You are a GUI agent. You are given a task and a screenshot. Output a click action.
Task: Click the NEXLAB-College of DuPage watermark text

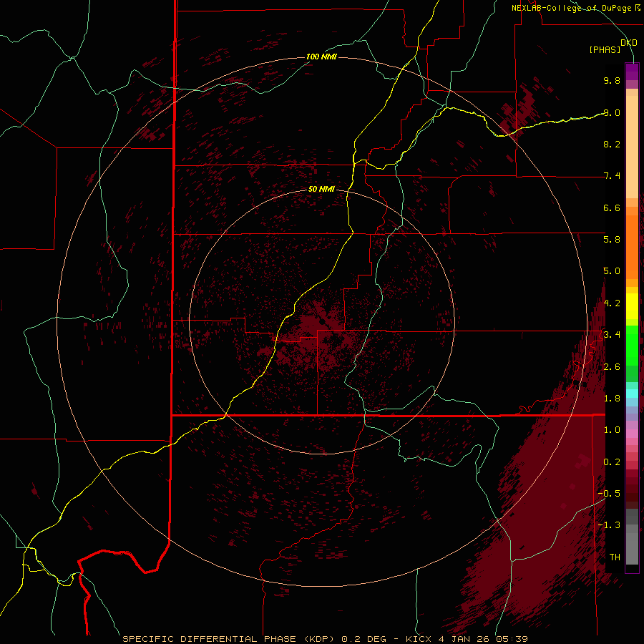pyautogui.click(x=575, y=8)
